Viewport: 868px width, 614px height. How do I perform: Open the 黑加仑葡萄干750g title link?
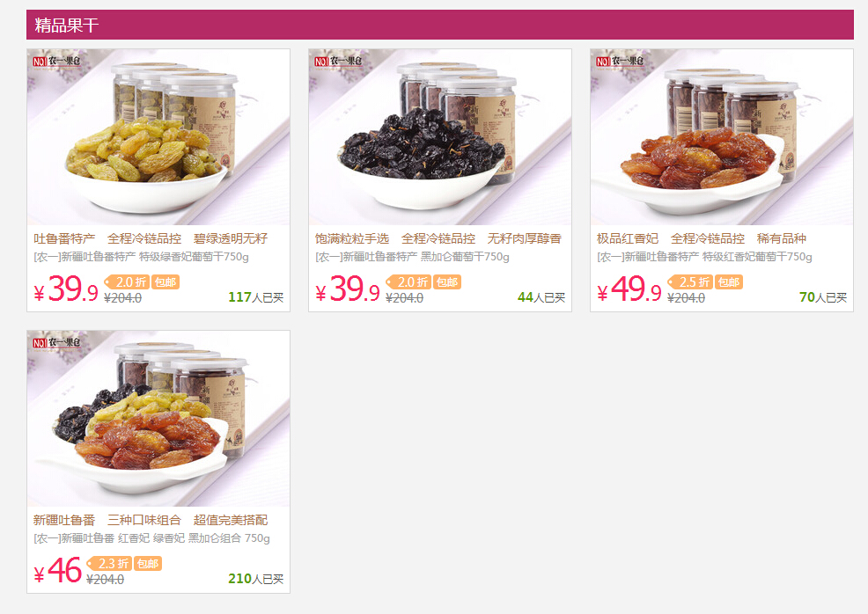412,257
